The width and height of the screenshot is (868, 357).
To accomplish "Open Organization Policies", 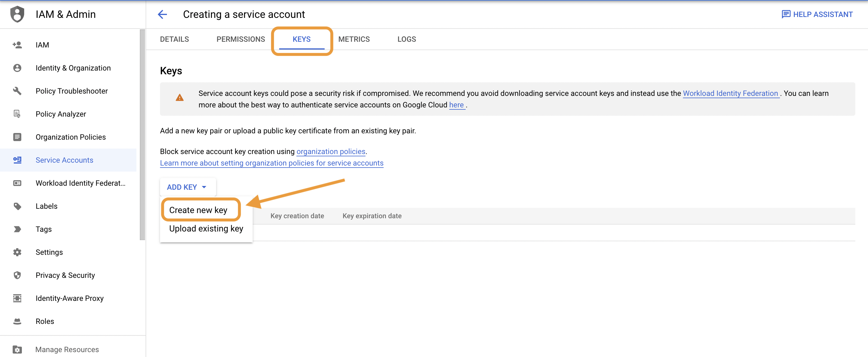I will tap(68, 137).
